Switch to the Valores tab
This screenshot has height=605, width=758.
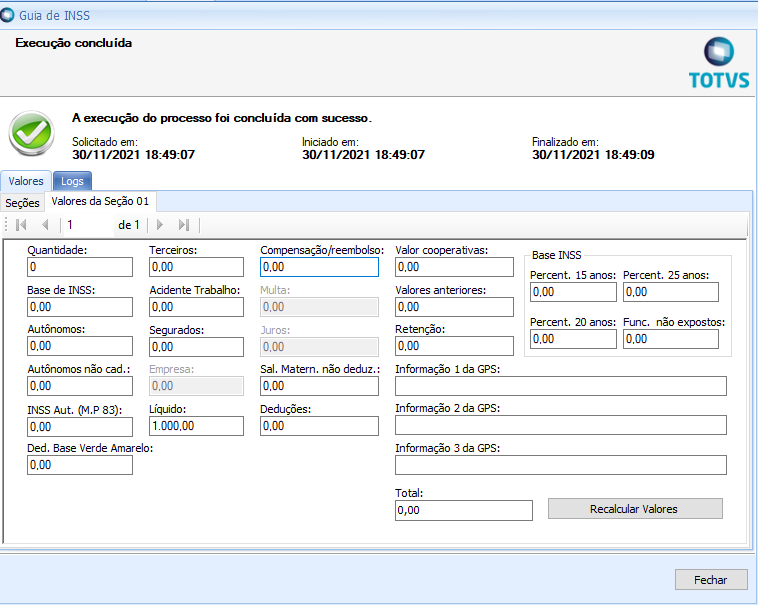[26, 181]
